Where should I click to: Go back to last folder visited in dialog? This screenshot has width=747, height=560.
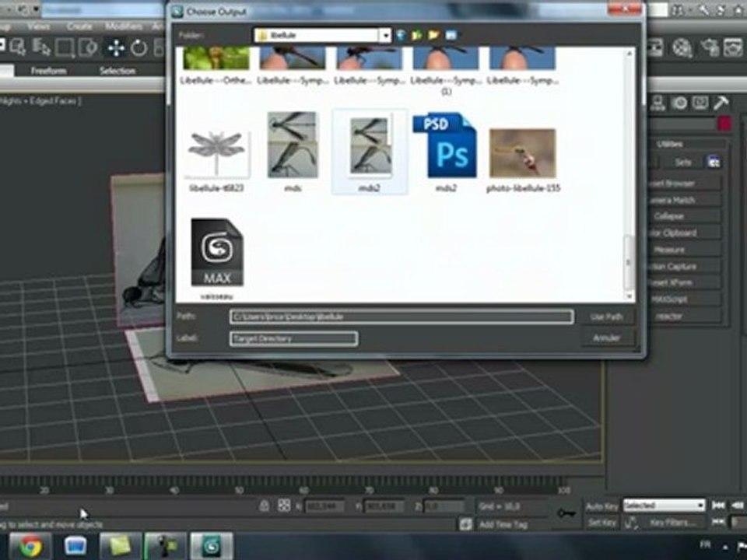(402, 35)
